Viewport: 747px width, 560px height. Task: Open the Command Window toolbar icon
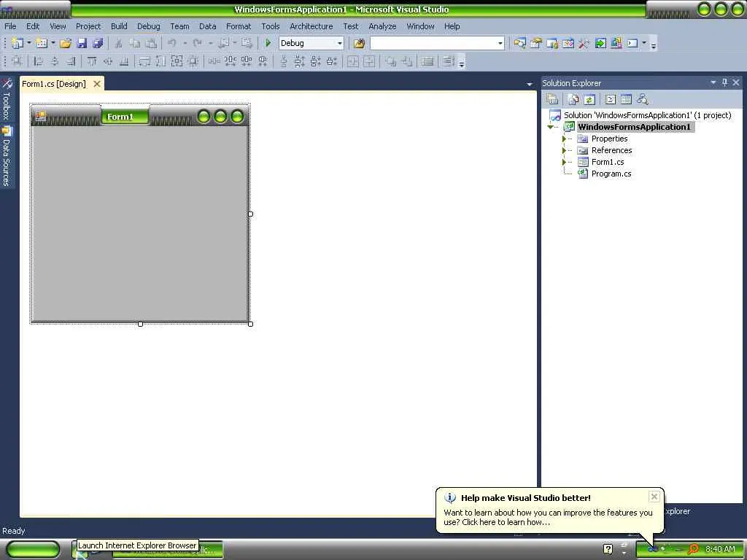[x=632, y=43]
